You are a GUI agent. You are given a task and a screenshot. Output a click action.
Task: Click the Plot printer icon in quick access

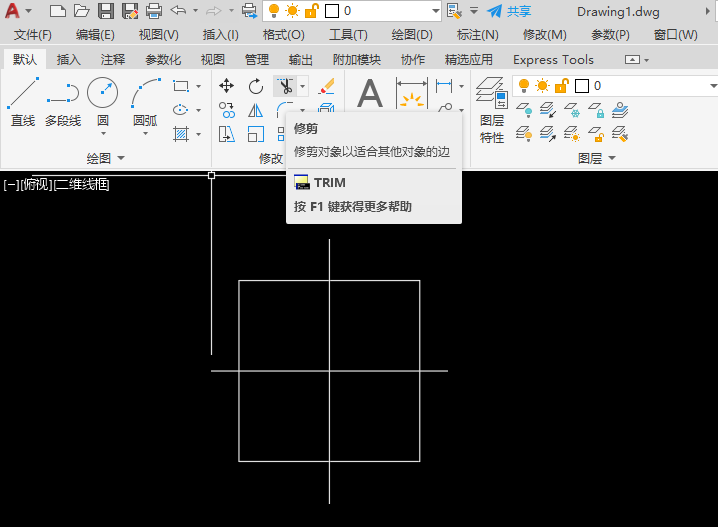154,11
